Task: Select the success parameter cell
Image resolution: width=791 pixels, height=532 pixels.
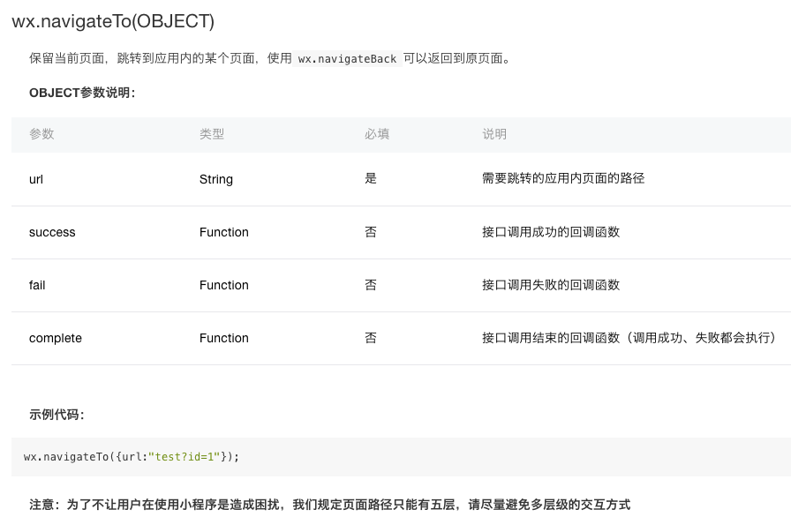Action: 52,232
